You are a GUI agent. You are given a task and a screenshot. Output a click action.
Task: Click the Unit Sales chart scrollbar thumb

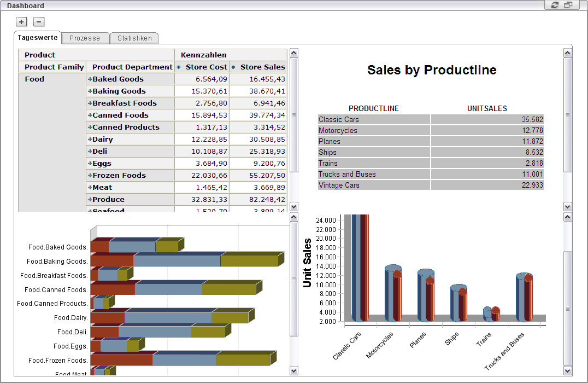click(x=567, y=309)
